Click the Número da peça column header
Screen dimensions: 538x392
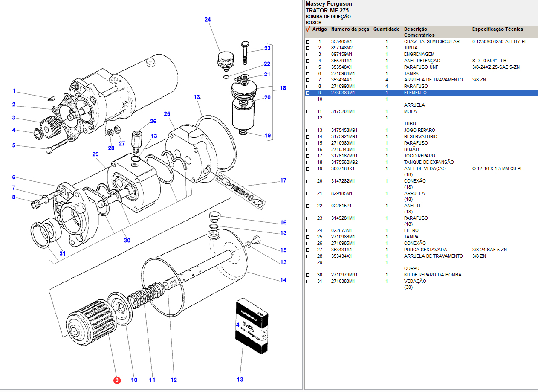(350, 29)
